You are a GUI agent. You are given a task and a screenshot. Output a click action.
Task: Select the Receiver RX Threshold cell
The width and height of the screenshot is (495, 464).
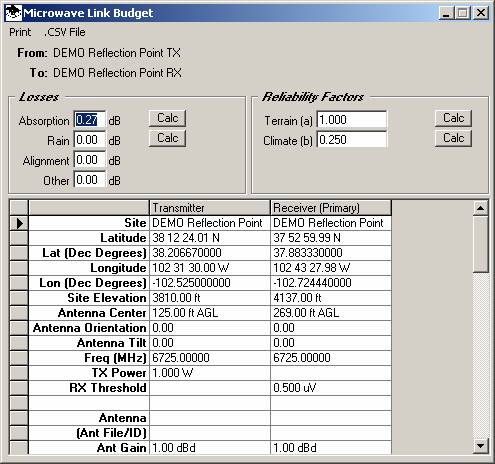click(331, 388)
